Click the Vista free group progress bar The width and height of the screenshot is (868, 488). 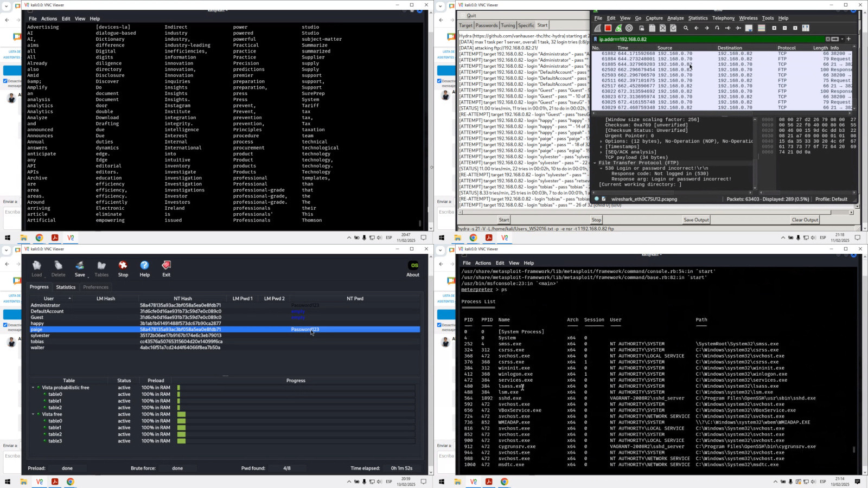tap(296, 414)
